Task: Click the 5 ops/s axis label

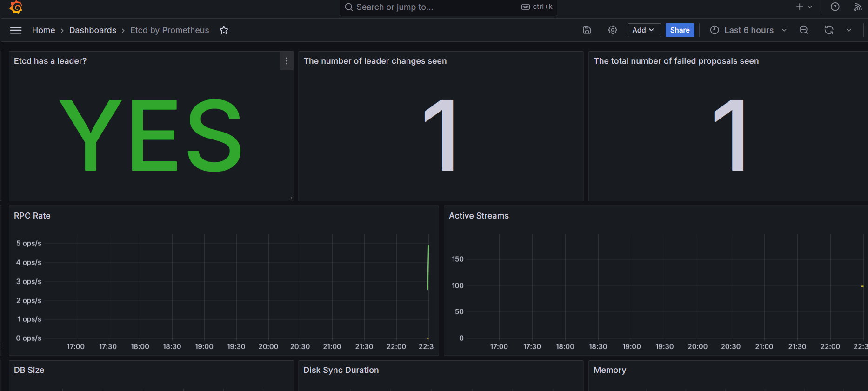Action: coord(29,243)
